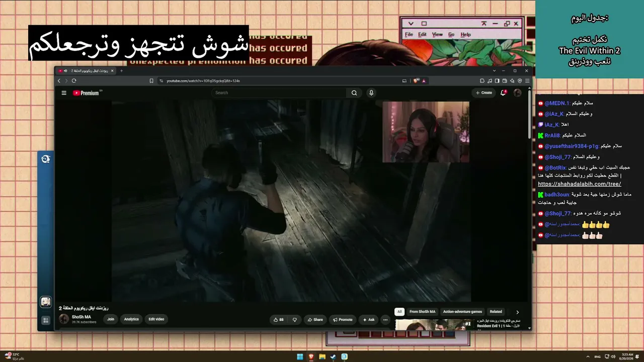Open the picture-in-picture icon in address bar
Viewport: 644px width, 362px height.
click(404, 80)
